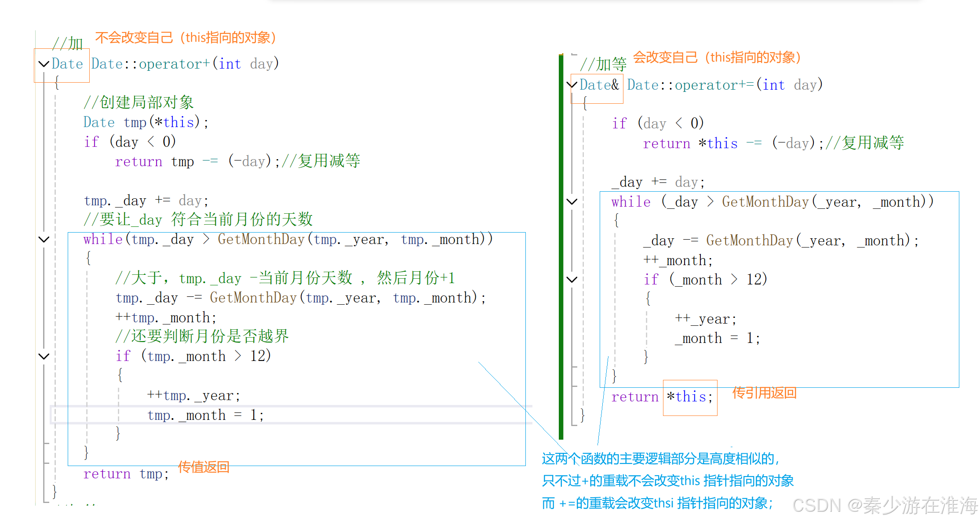980x521 pixels.
Task: Collapse the if (_month > 12) block
Action: (572, 280)
